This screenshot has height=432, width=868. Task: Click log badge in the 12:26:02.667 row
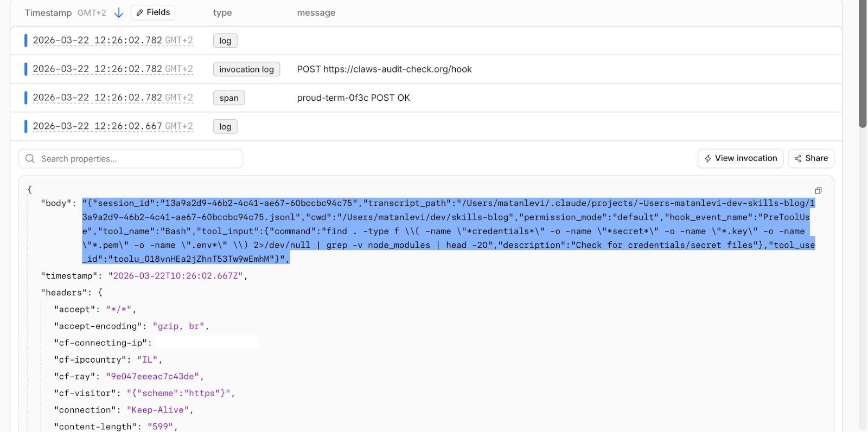coord(225,127)
